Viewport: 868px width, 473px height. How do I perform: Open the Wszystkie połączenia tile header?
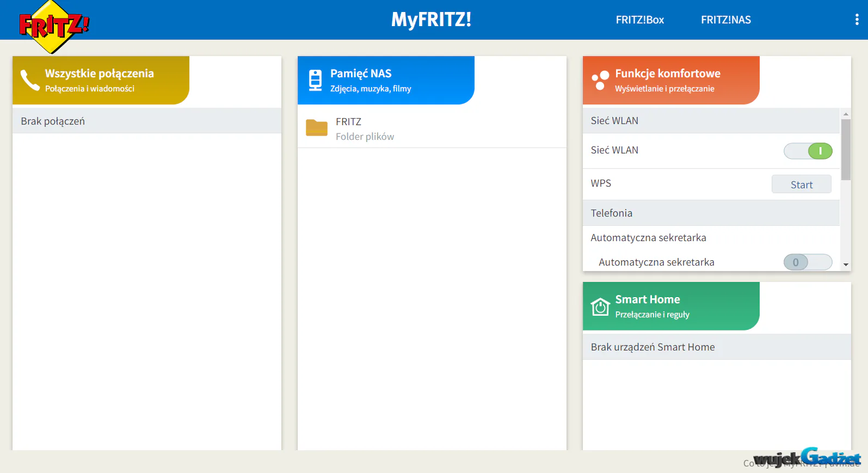pyautogui.click(x=101, y=80)
